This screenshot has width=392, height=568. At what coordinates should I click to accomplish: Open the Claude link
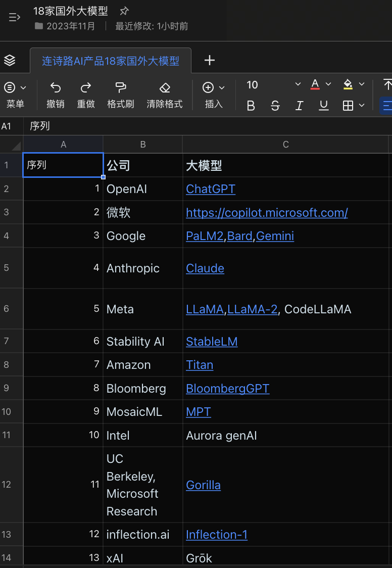pyautogui.click(x=205, y=268)
